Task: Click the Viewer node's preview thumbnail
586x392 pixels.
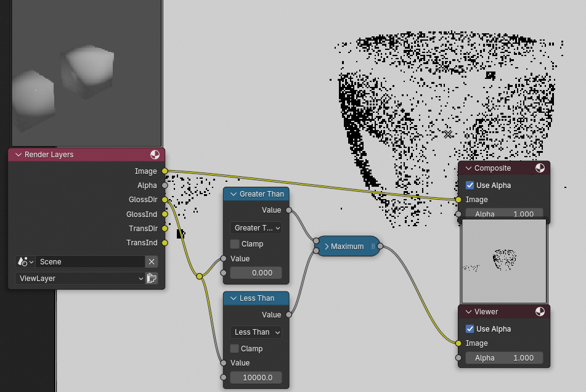Action: [x=504, y=261]
